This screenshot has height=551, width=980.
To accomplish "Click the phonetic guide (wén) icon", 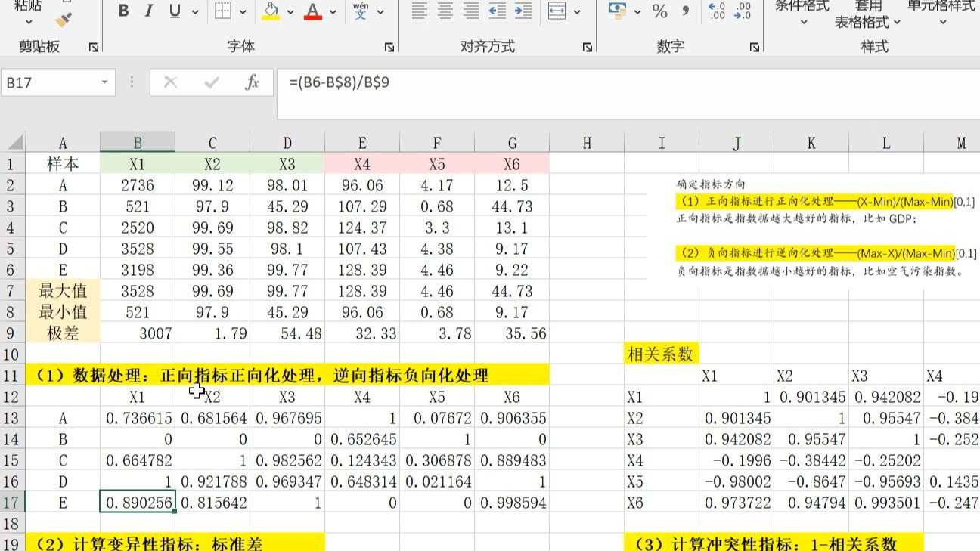I will (361, 11).
